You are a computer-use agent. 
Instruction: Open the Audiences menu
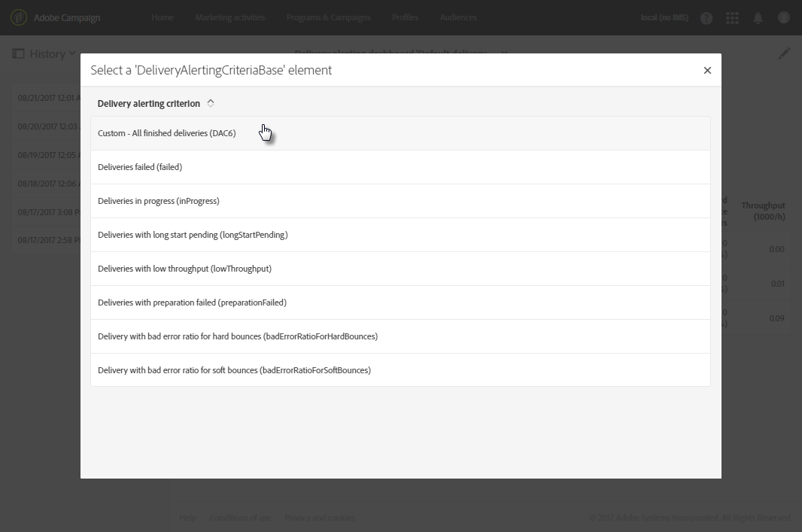(x=458, y=18)
